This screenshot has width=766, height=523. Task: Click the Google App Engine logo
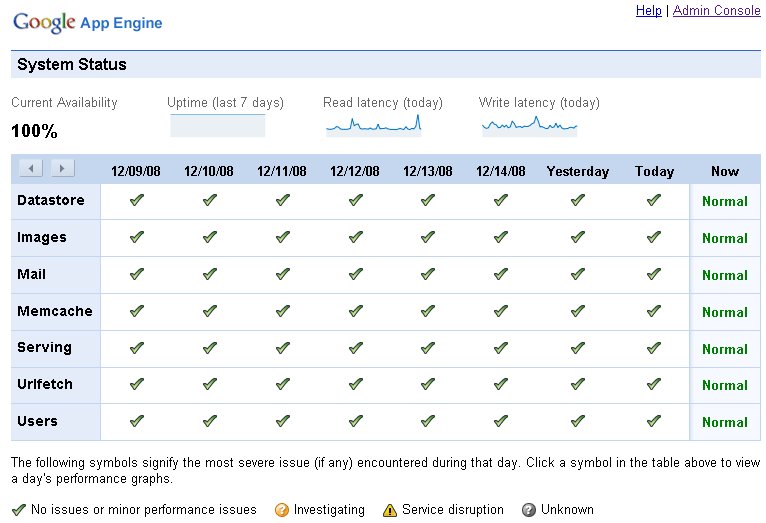tap(87, 22)
